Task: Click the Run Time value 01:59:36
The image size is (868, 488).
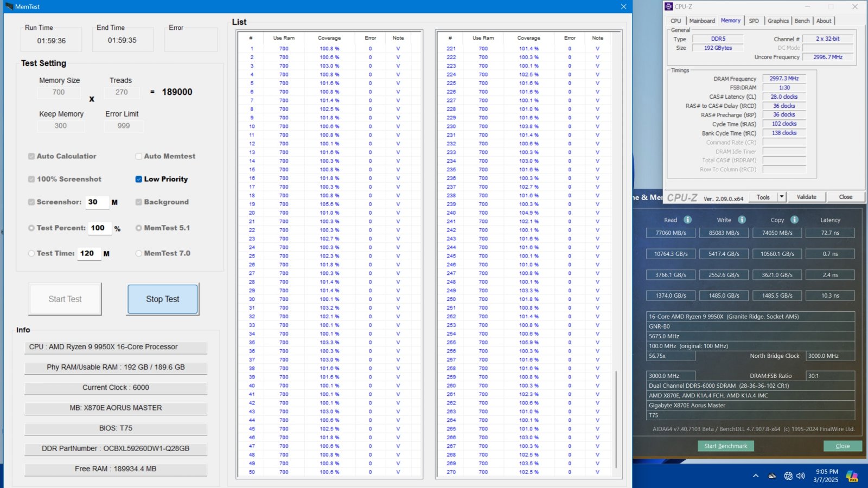Action: point(52,41)
